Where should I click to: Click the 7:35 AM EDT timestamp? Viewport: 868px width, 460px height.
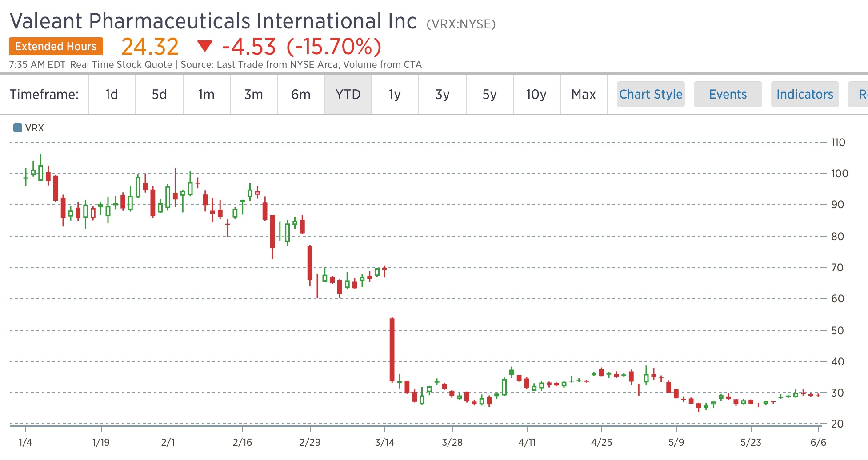(37, 64)
